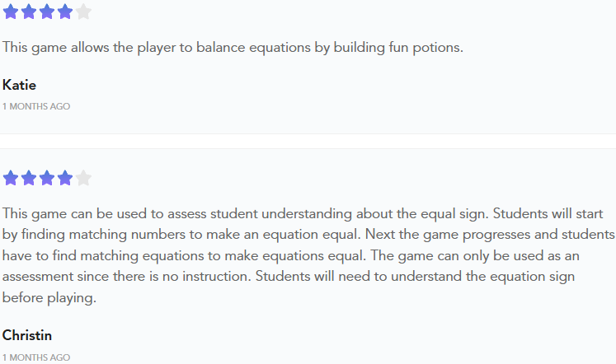Click the empty fifth star in Christin's rating
Viewport: 616px width, 364px height.
pos(83,178)
